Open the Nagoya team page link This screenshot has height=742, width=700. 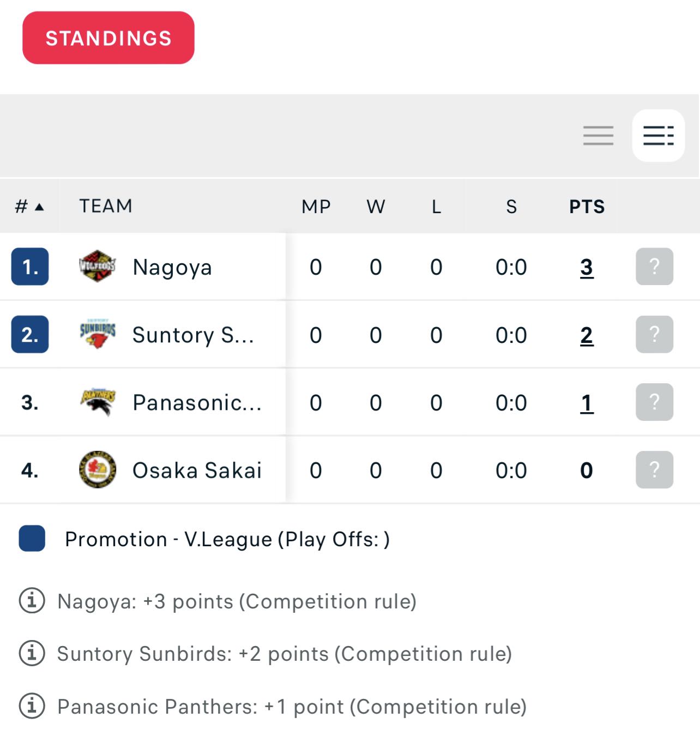point(172,267)
